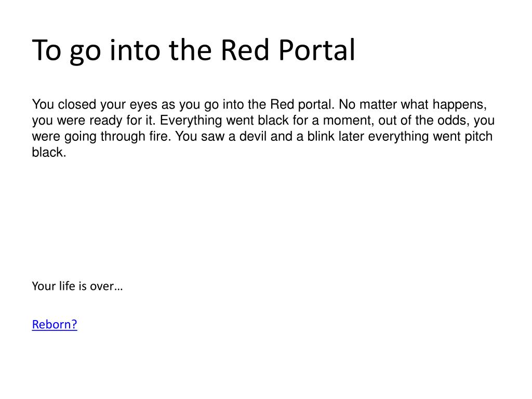Click the word 'ready' in the second line

coord(103,121)
